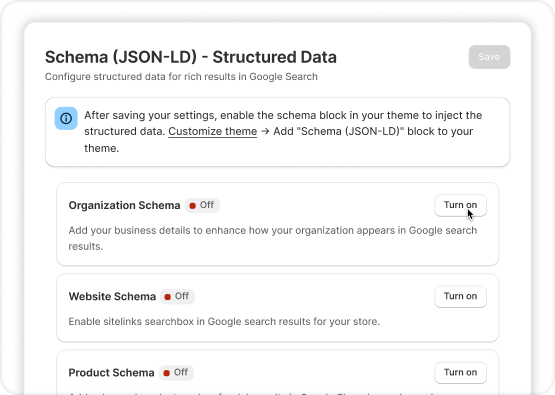Click the arrow symbol after Customize theme
Screen dimensions: 555x395
[265, 131]
